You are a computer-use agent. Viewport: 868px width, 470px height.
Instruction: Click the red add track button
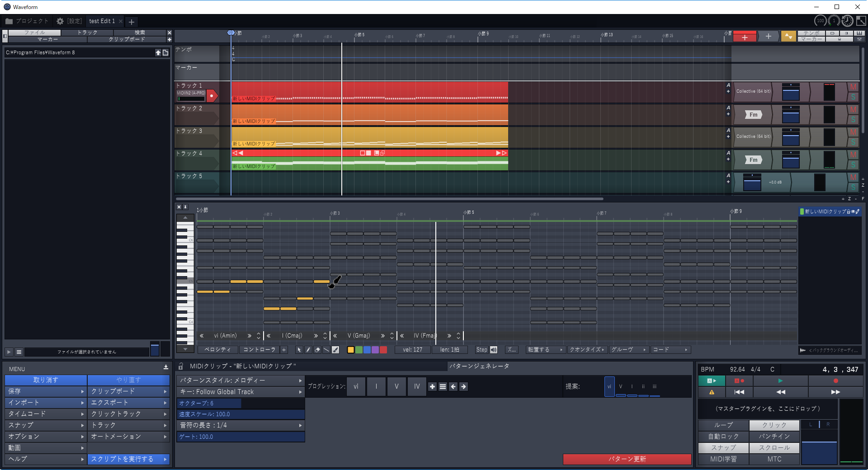tap(745, 37)
